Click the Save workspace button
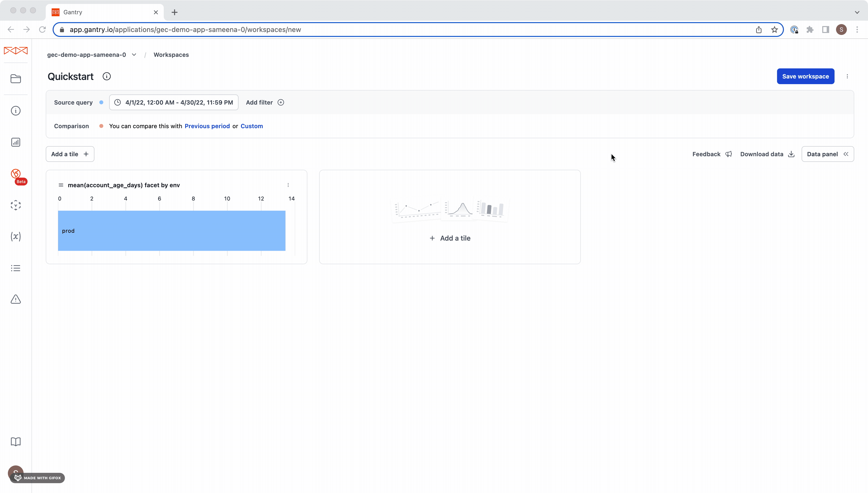Image resolution: width=868 pixels, height=493 pixels. (805, 77)
